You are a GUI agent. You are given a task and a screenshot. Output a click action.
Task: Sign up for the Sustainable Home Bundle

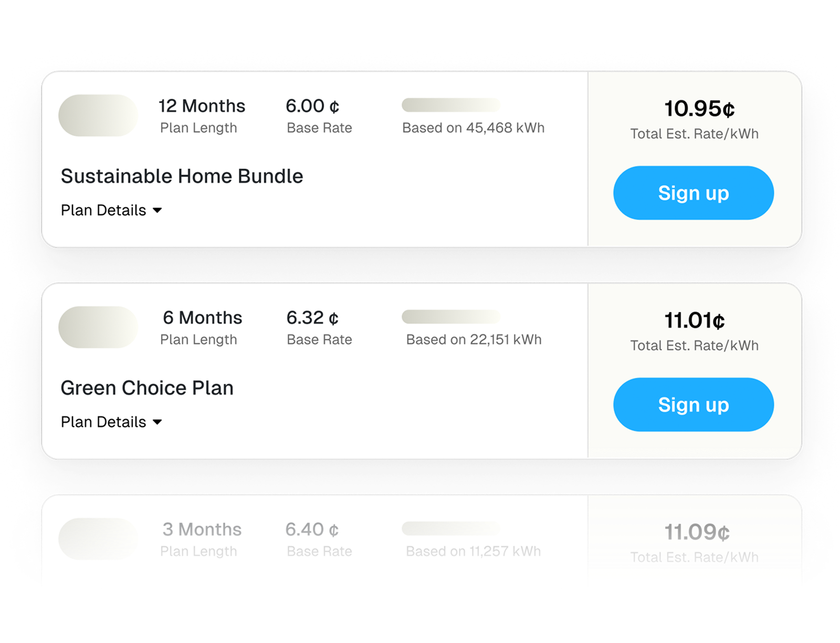[x=693, y=193]
